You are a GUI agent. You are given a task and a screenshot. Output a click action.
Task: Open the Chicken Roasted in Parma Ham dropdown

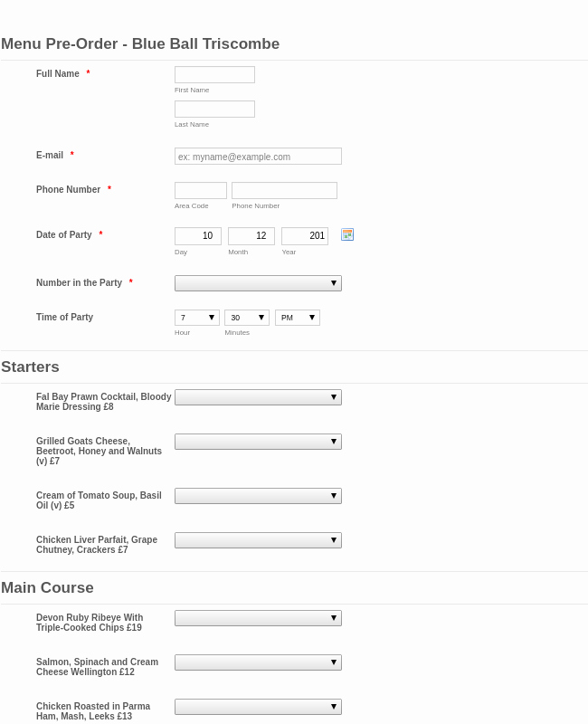[x=258, y=707]
